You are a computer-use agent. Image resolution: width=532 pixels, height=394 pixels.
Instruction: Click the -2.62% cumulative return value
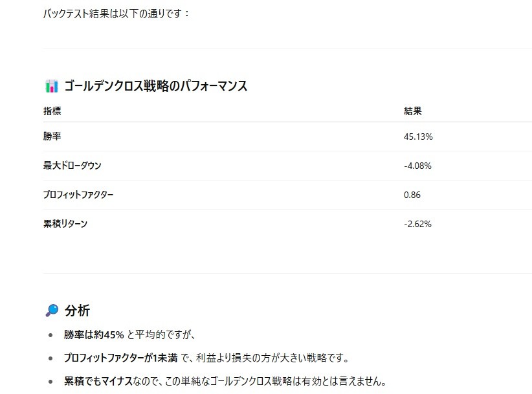[x=417, y=224]
